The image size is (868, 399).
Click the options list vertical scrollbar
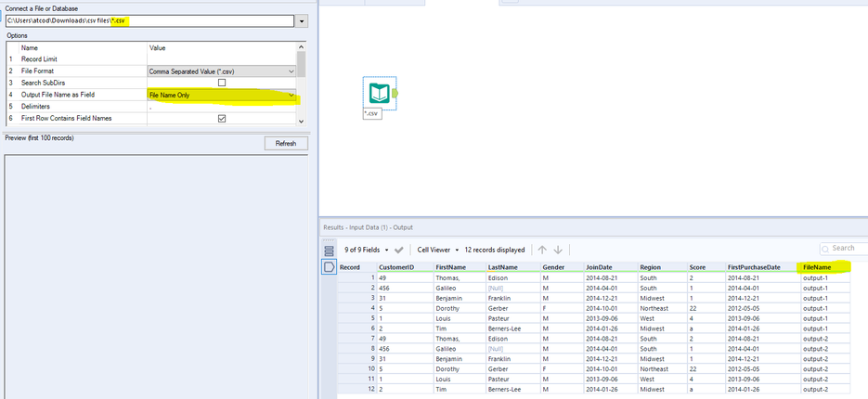[x=301, y=84]
